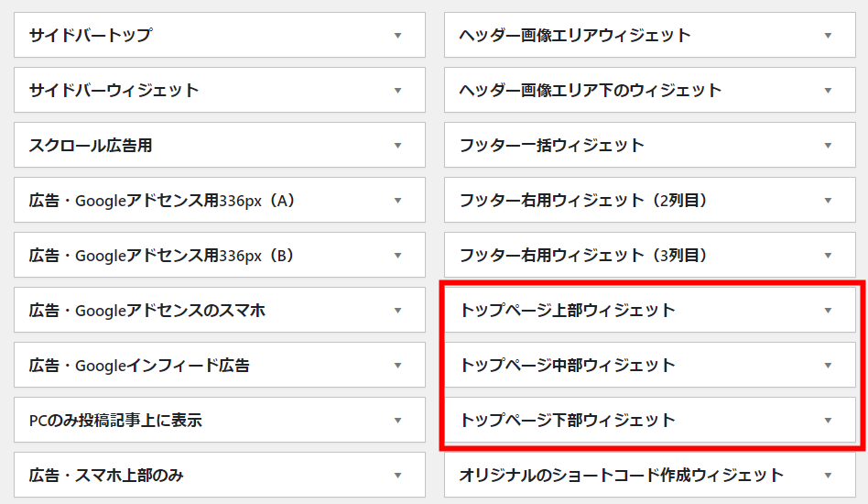Expand the サイドバートップ widget area arrow

click(397, 36)
